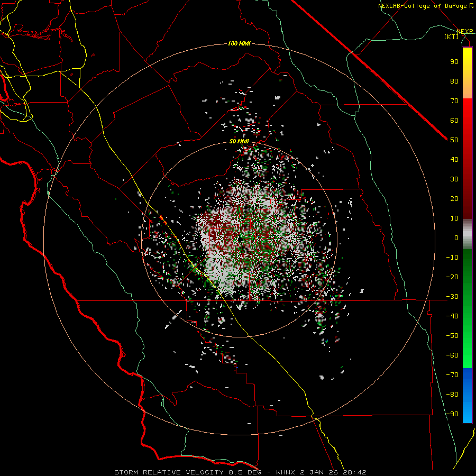Click the blue bottom segment of the color bar
The width and height of the screenshot is (476, 476).
[467, 396]
